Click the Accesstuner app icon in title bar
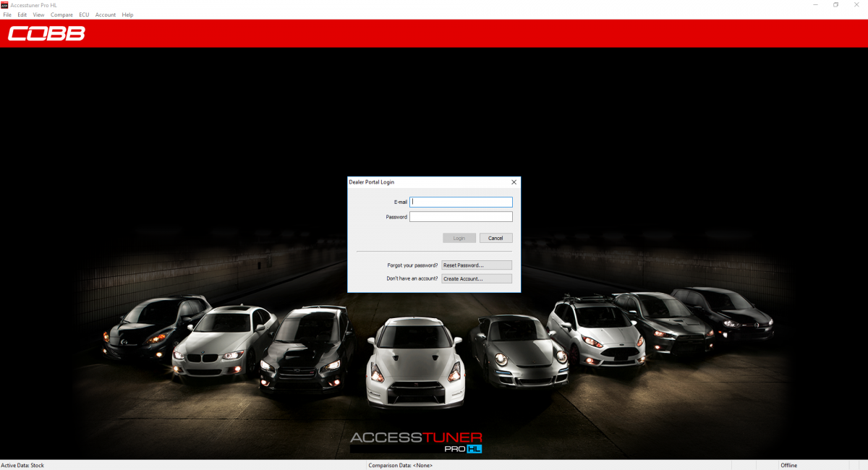Screen dimensions: 868x470 click(6, 4)
